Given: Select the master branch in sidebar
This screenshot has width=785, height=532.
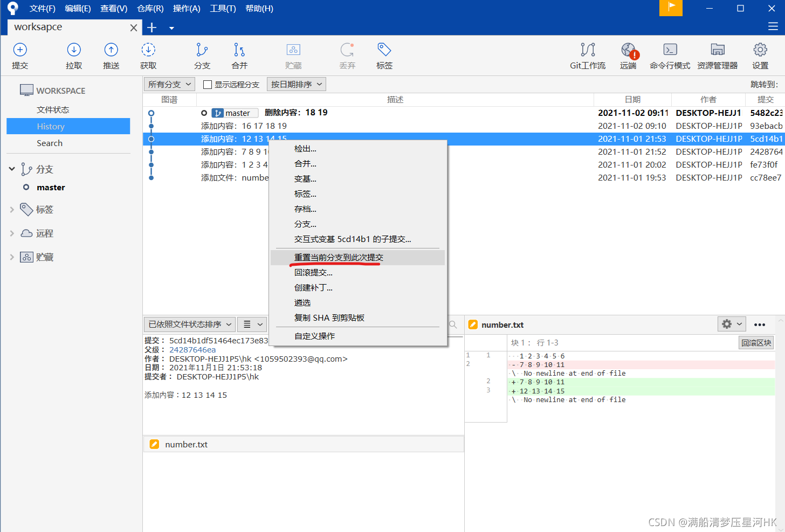Looking at the screenshot, I should coord(51,187).
